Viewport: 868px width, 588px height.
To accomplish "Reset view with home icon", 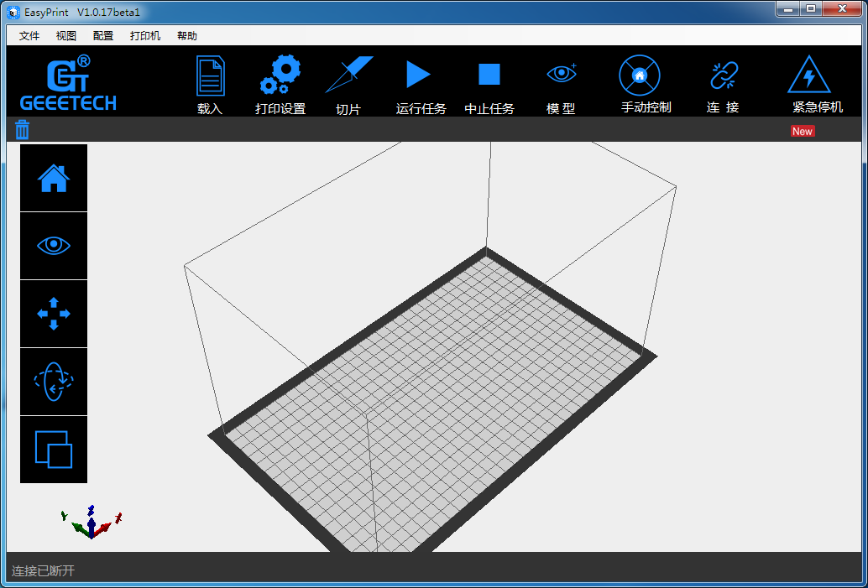I will point(54,178).
